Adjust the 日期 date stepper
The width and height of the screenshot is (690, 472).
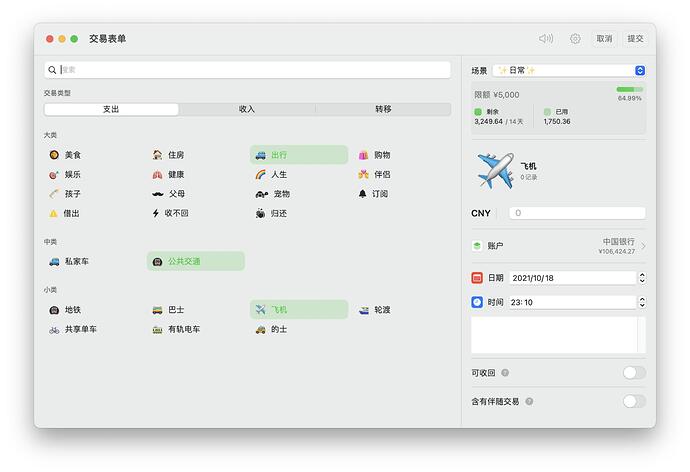(641, 278)
